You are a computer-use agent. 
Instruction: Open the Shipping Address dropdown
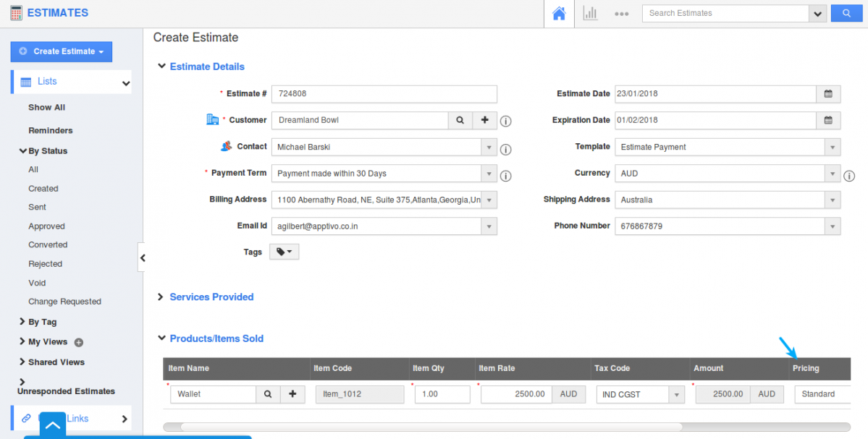tap(833, 199)
